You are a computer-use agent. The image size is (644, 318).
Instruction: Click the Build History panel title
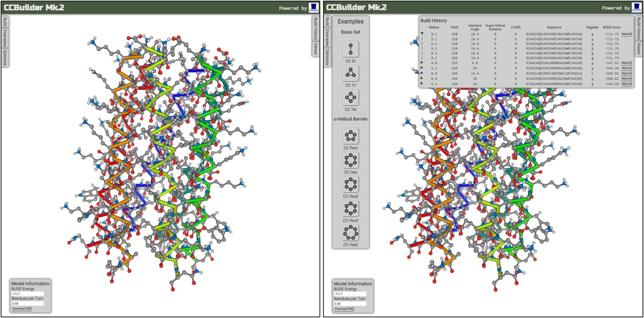(434, 20)
